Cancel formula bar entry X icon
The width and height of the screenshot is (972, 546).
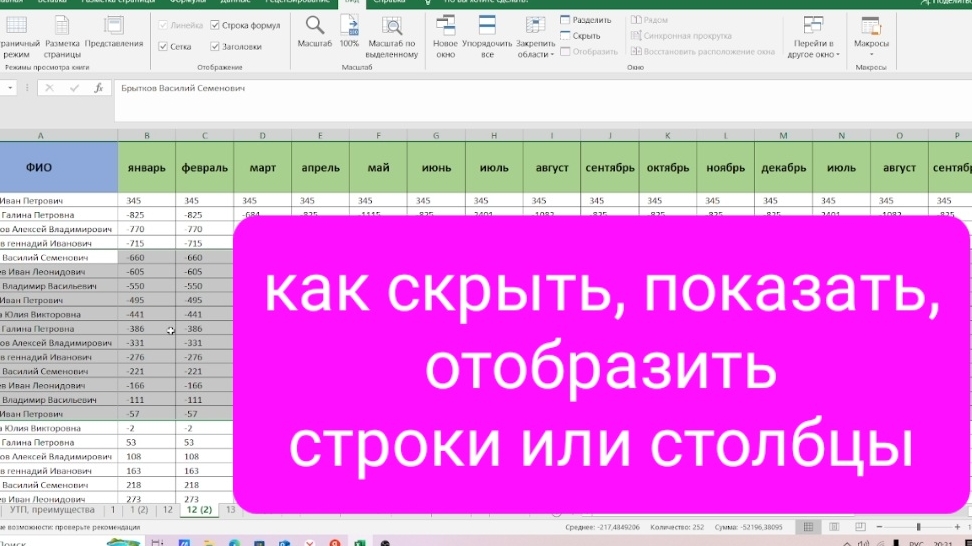(x=50, y=88)
